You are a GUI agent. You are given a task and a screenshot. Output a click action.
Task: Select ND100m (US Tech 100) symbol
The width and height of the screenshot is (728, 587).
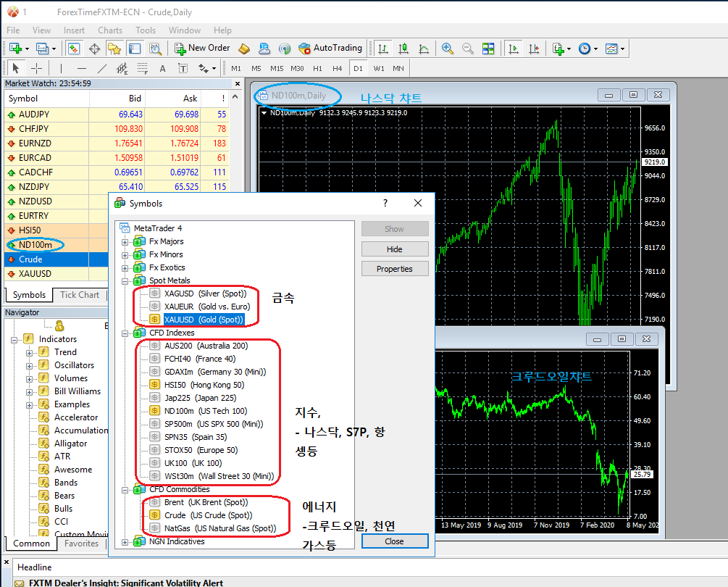[x=205, y=411]
